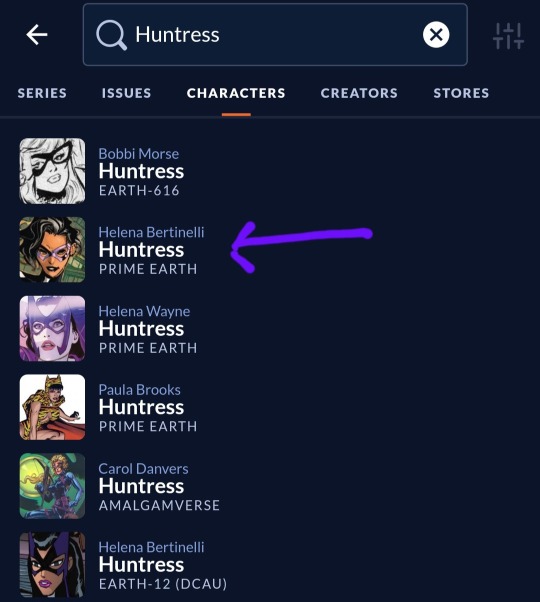Open the Stores tab
This screenshot has height=602, width=540.
(x=461, y=93)
